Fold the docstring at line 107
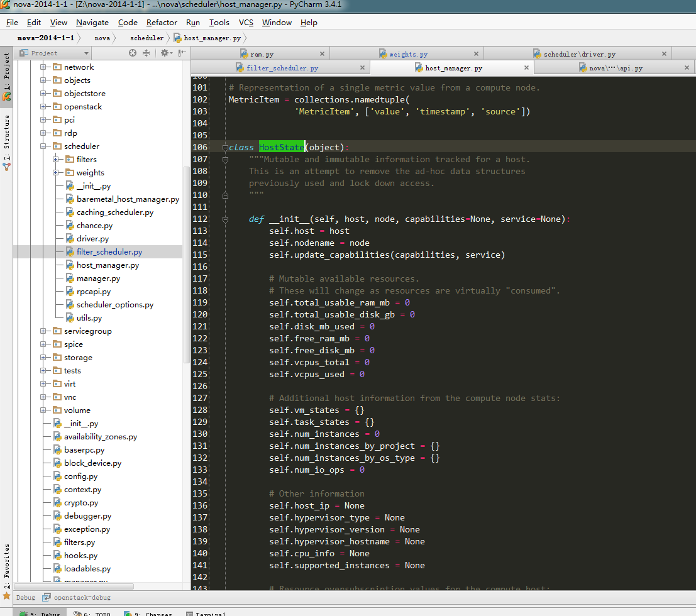The image size is (696, 616). click(x=225, y=159)
